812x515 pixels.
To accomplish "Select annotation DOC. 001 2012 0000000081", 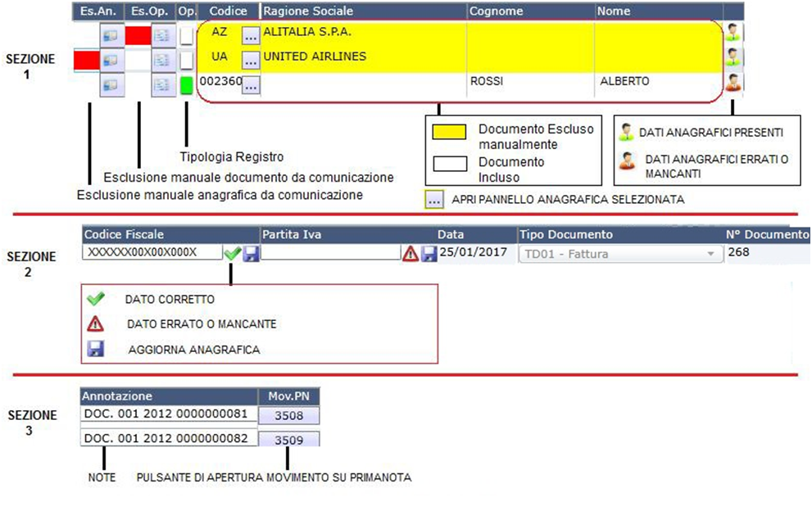I will (170, 413).
